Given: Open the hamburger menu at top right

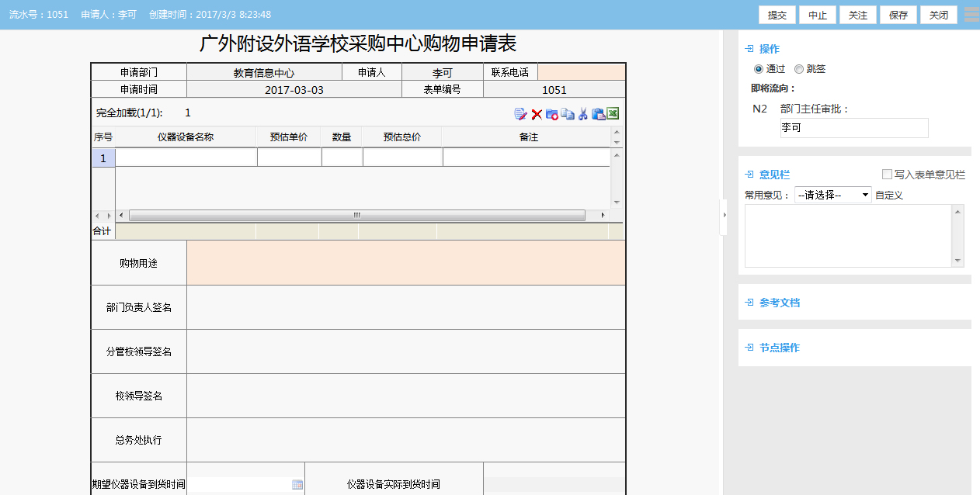Looking at the screenshot, I should click(x=971, y=15).
